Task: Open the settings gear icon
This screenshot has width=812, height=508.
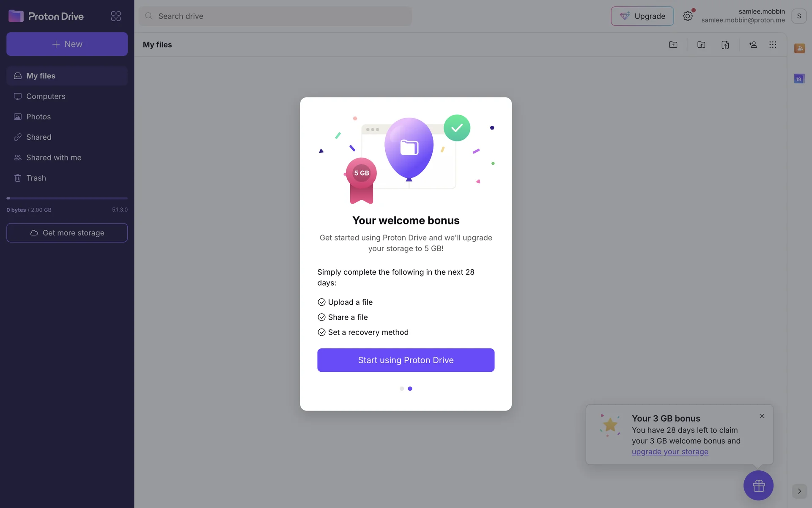Action: coord(687,16)
